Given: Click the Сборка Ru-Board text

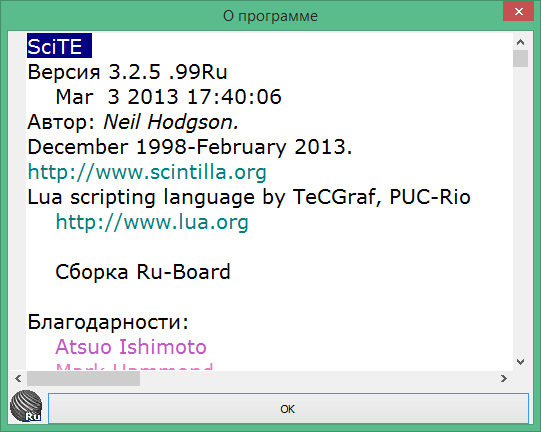Looking at the screenshot, I should (x=143, y=272).
